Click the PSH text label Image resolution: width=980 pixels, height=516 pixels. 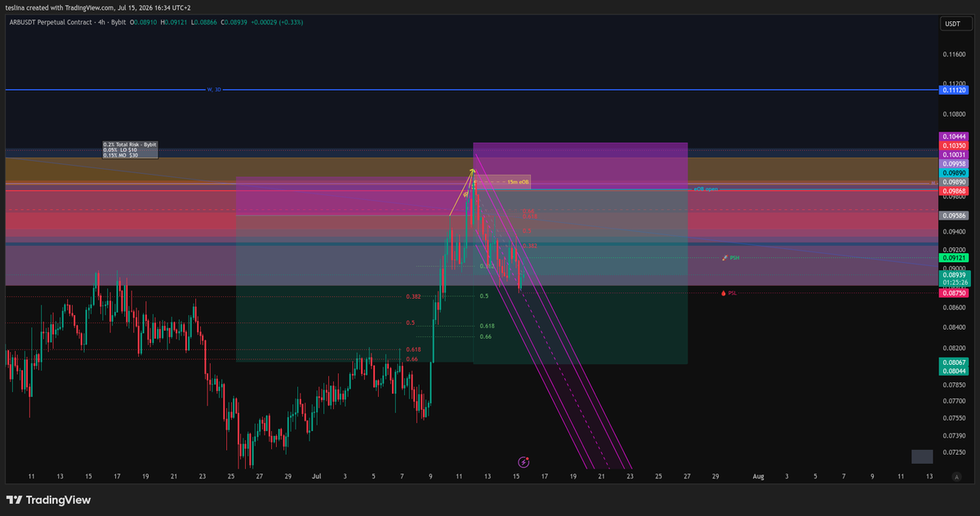pos(734,258)
